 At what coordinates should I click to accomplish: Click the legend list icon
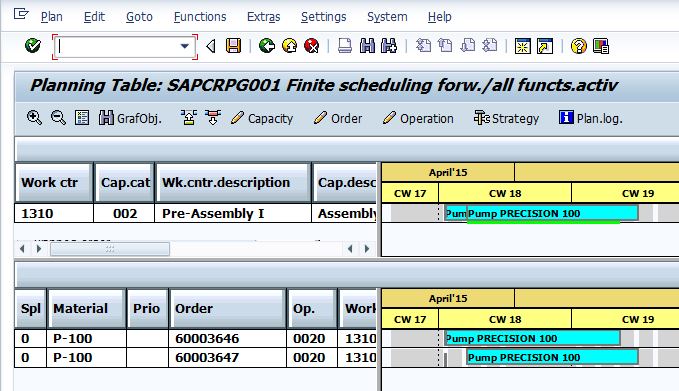[x=82, y=118]
